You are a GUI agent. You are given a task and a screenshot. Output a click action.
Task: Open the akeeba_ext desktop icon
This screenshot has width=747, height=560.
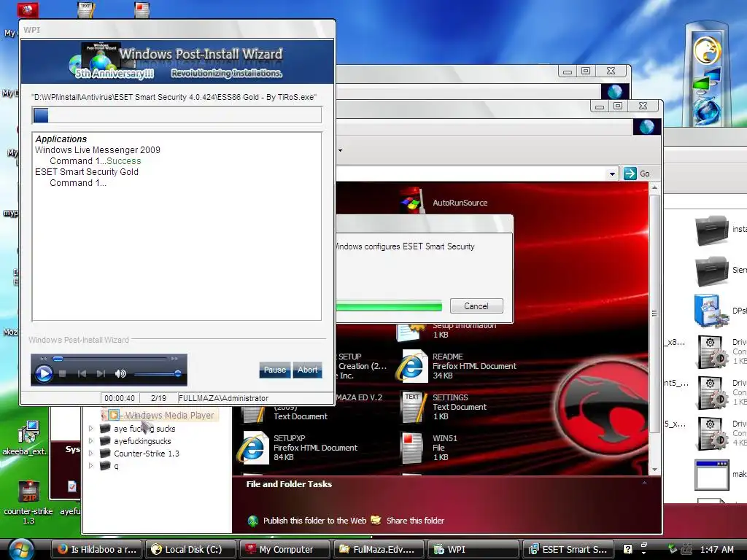point(28,432)
